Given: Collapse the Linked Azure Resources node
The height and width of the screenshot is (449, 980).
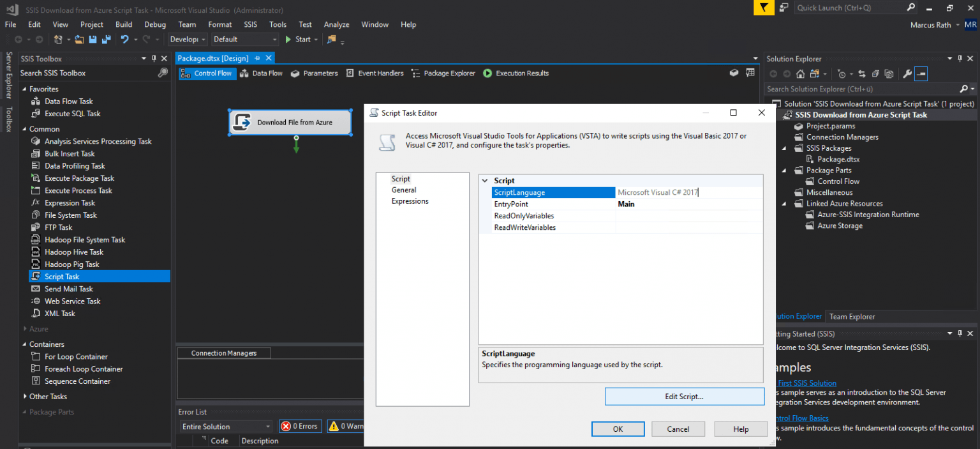Looking at the screenshot, I should [x=784, y=203].
